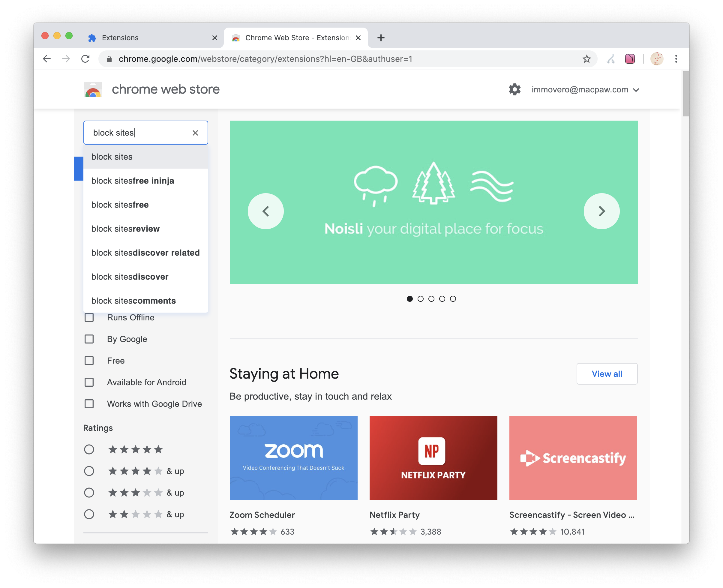Image resolution: width=723 pixels, height=588 pixels.
Task: Click the next carousel arrow button
Action: (601, 211)
